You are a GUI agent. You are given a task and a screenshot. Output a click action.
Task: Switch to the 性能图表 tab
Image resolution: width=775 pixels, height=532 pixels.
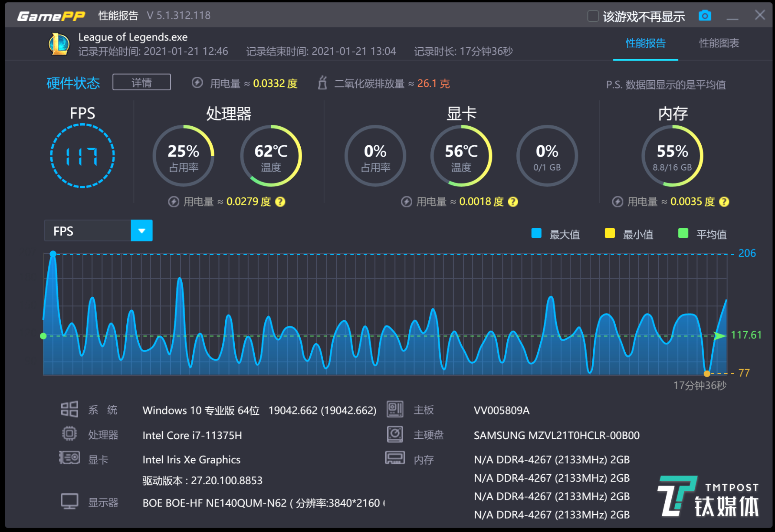pos(719,43)
